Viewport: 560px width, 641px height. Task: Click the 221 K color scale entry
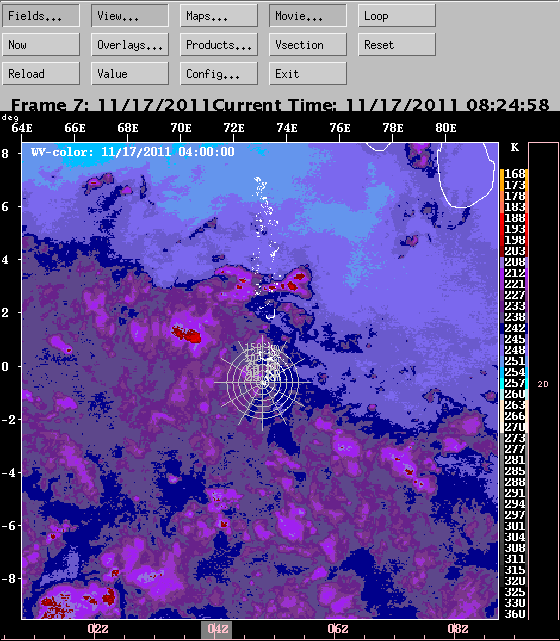click(514, 284)
